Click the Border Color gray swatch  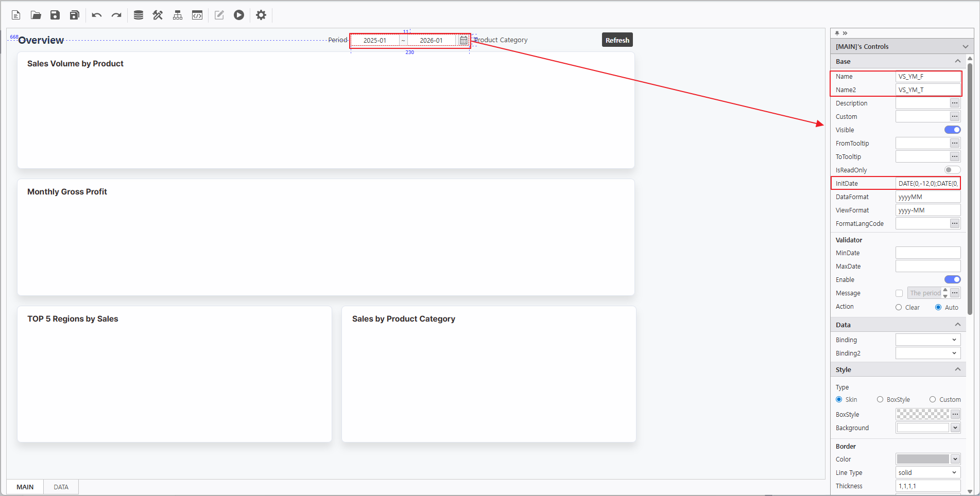tap(923, 459)
